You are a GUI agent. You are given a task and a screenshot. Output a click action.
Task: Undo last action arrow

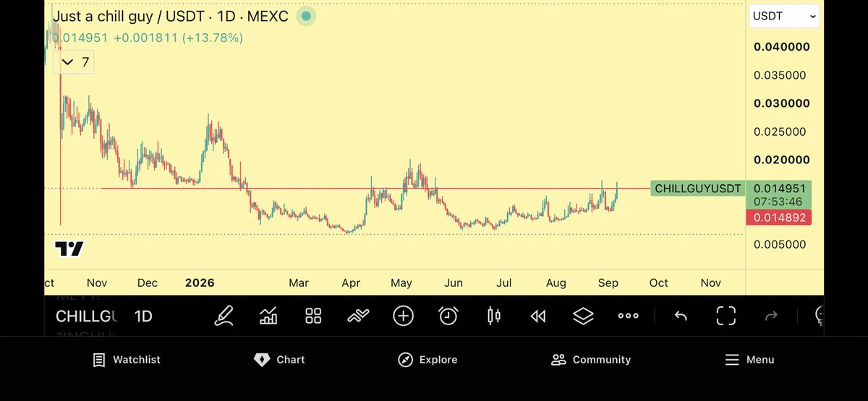(681, 316)
